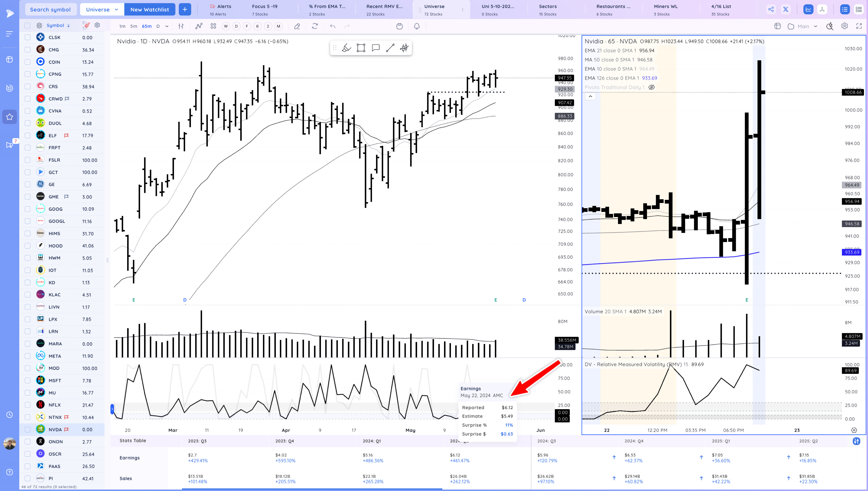This screenshot has width=868, height=491.
Task: Open the indicators line-graph icon
Action: 199,26
